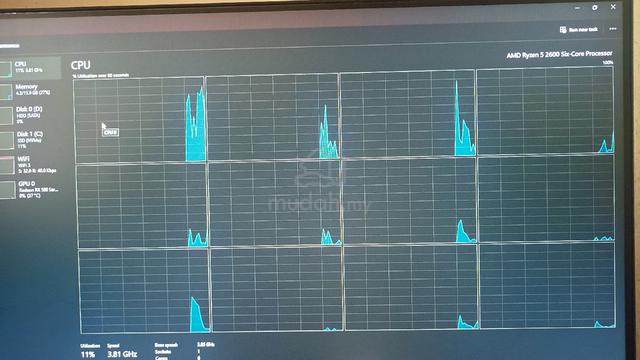Image resolution: width=640 pixels, height=360 pixels.
Task: Select Disk 0 (D:) performance entry
Action: 30,116
